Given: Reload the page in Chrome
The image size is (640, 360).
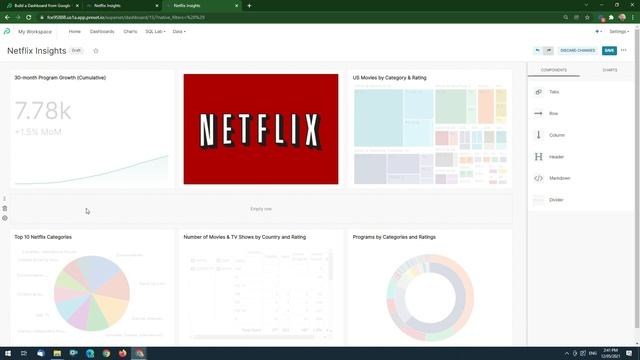Looking at the screenshot, I should tap(29, 18).
